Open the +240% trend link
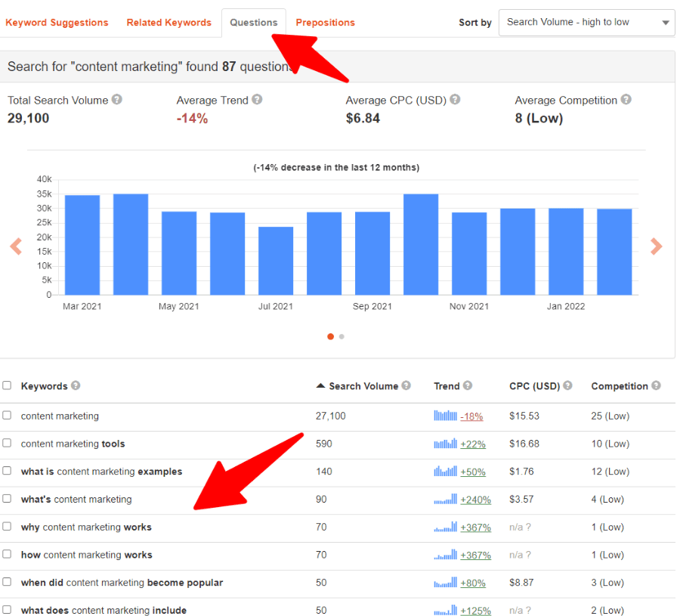This screenshot has width=680, height=616. (475, 500)
